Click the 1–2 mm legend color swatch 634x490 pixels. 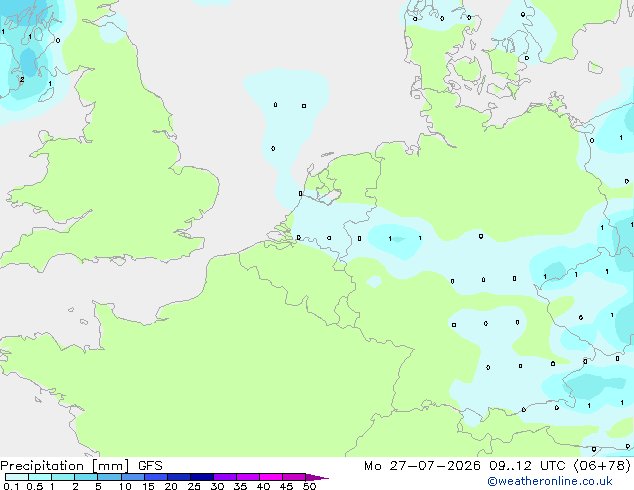(x=63, y=477)
